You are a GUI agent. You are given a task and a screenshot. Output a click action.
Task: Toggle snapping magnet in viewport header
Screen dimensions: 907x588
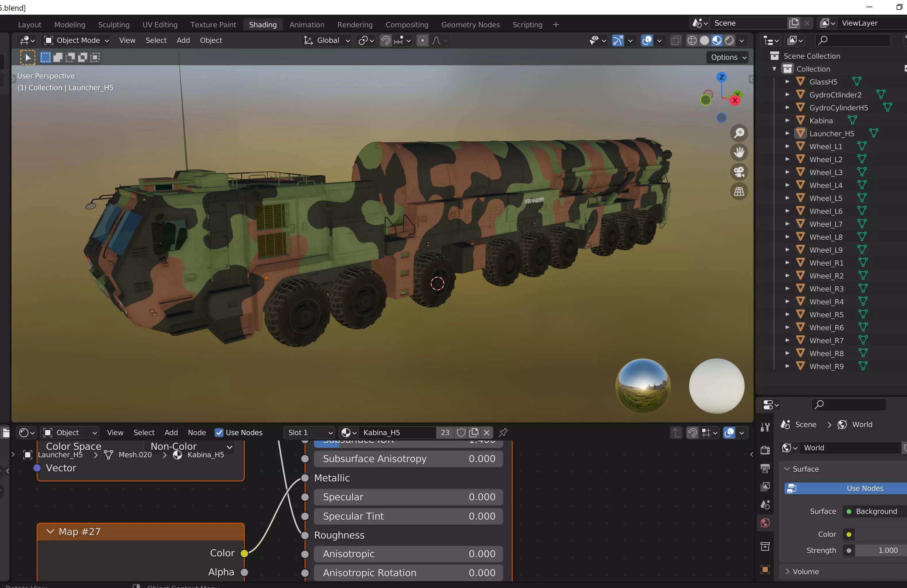pyautogui.click(x=386, y=41)
